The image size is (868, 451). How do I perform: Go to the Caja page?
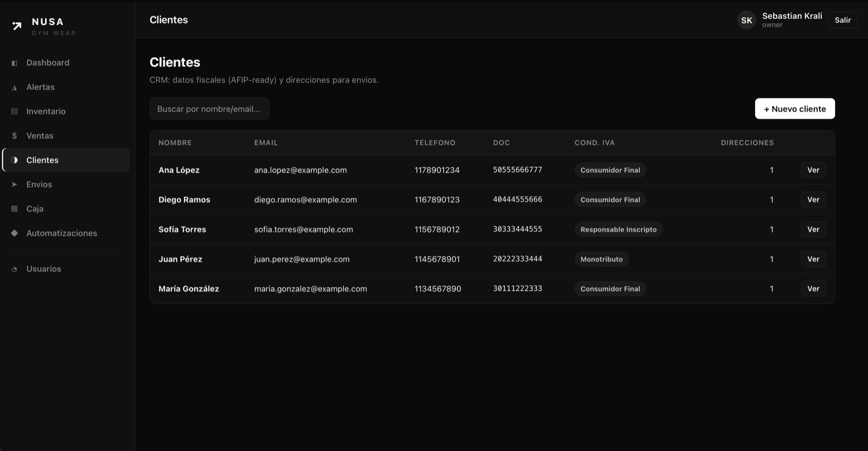tap(66, 209)
